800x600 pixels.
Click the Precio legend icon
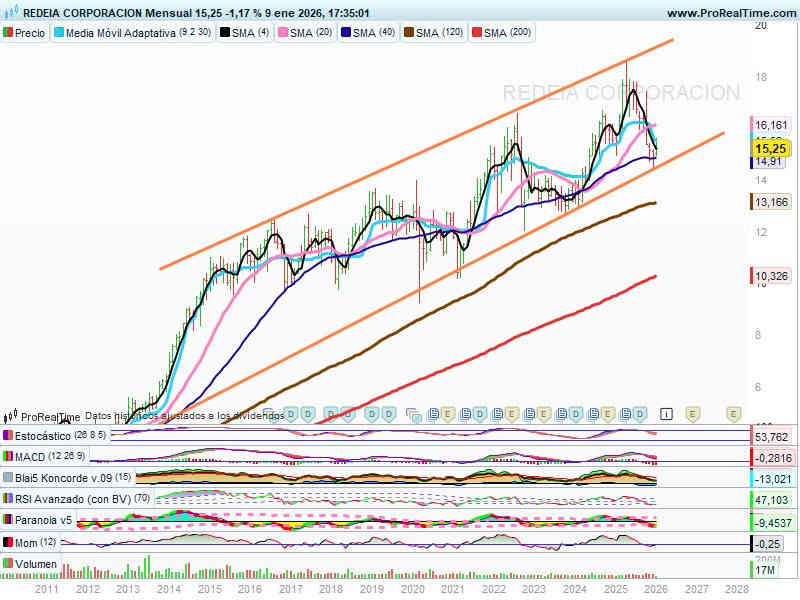pos(8,32)
